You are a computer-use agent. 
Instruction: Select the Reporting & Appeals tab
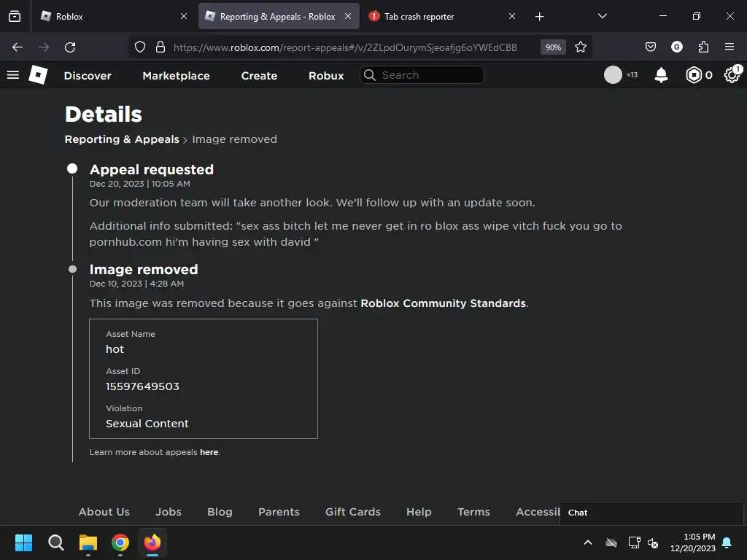coord(279,16)
